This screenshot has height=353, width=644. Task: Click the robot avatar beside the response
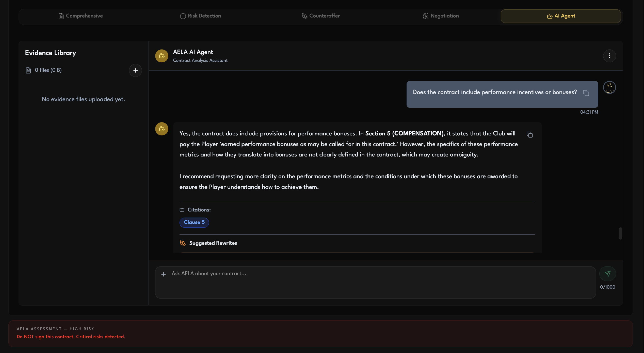tap(162, 129)
